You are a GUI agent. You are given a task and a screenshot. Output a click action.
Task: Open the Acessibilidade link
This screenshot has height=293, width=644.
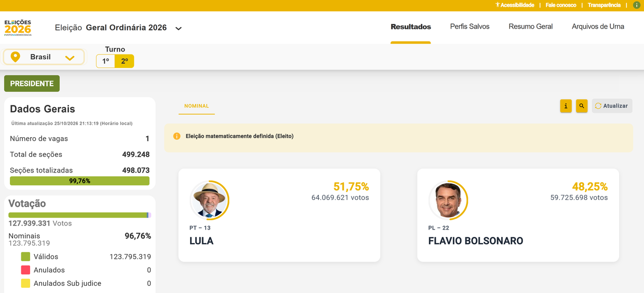pos(517,5)
